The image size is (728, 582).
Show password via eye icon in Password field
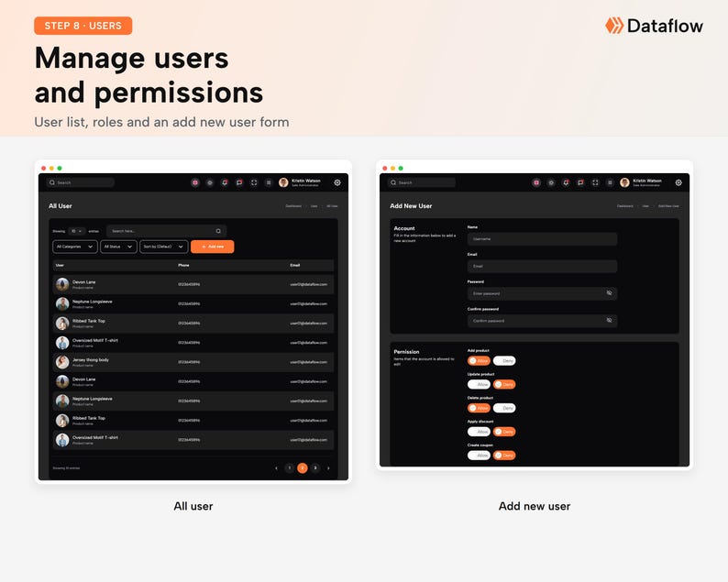tap(609, 293)
